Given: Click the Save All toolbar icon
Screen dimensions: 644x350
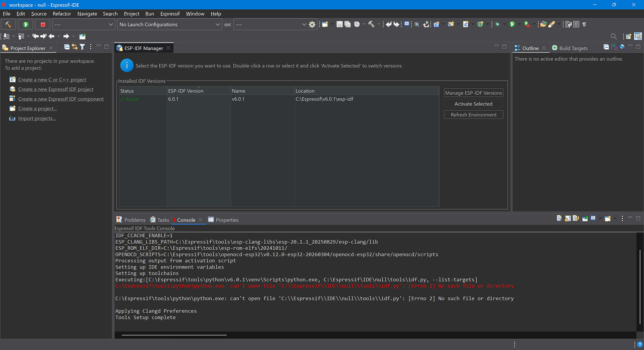Looking at the screenshot, I should 347,24.
